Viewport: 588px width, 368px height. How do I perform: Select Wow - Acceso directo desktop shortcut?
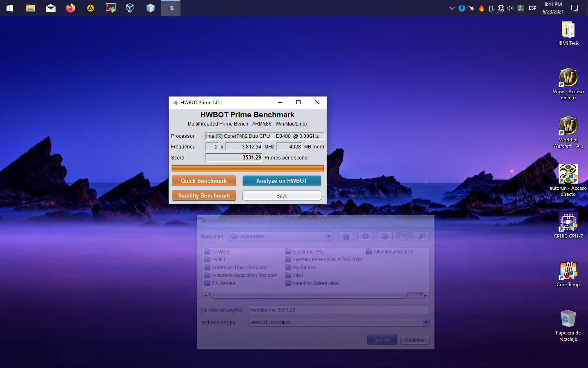pos(568,84)
